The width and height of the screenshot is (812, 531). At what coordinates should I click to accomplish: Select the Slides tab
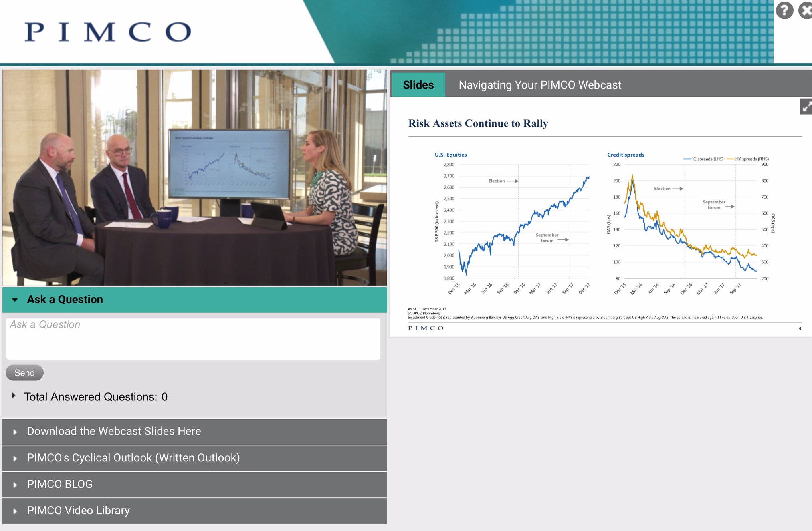pos(418,85)
